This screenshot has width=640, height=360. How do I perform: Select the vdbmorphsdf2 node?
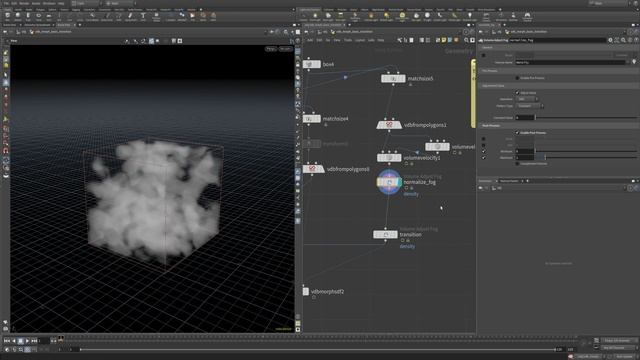pos(306,291)
